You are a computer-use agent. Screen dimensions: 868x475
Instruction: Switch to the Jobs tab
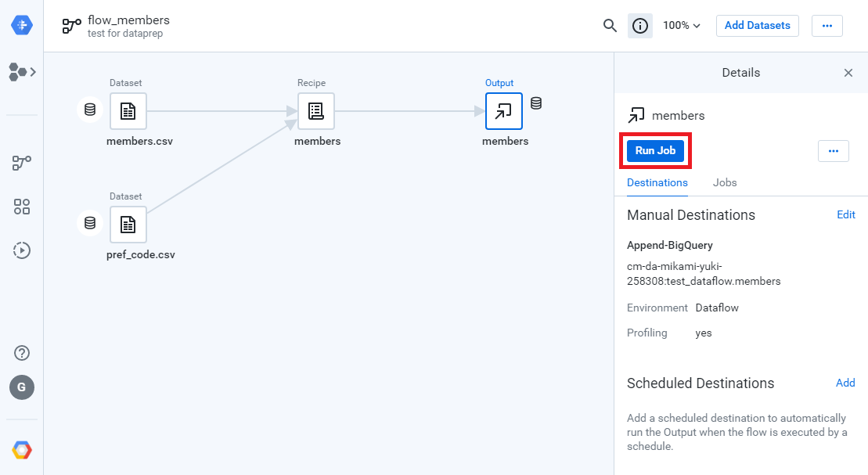[724, 182]
